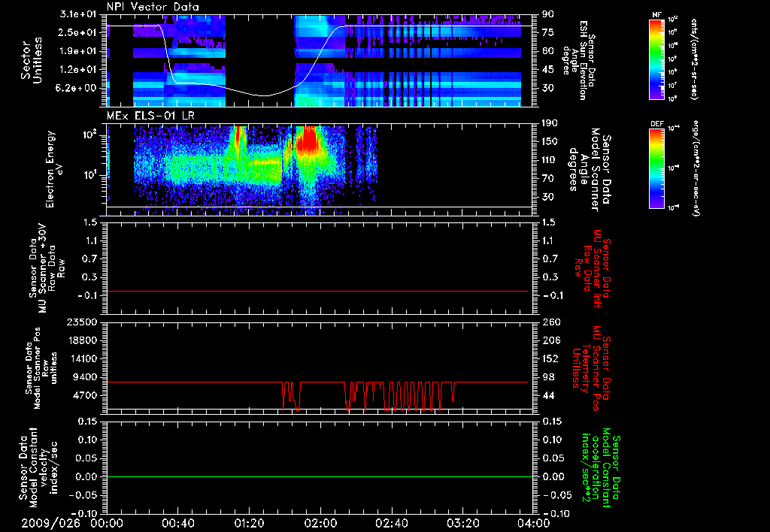
Task: Click the 190 scanner angle tick label
Action: (550, 123)
